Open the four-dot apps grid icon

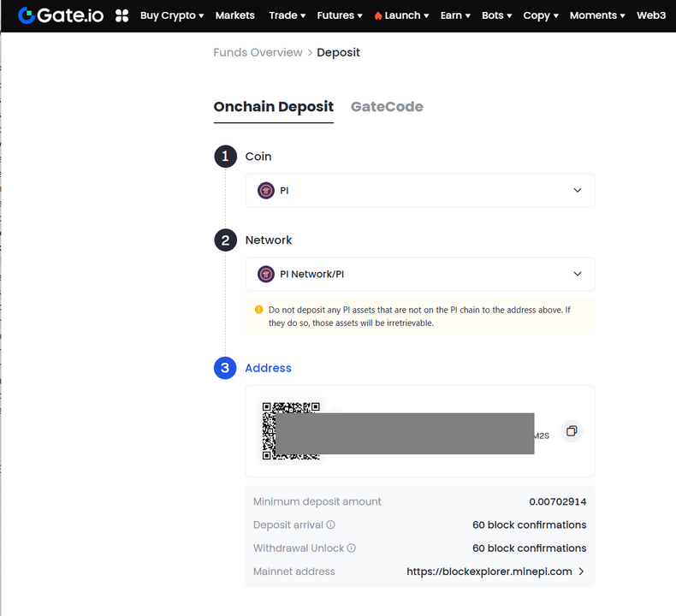click(x=122, y=16)
